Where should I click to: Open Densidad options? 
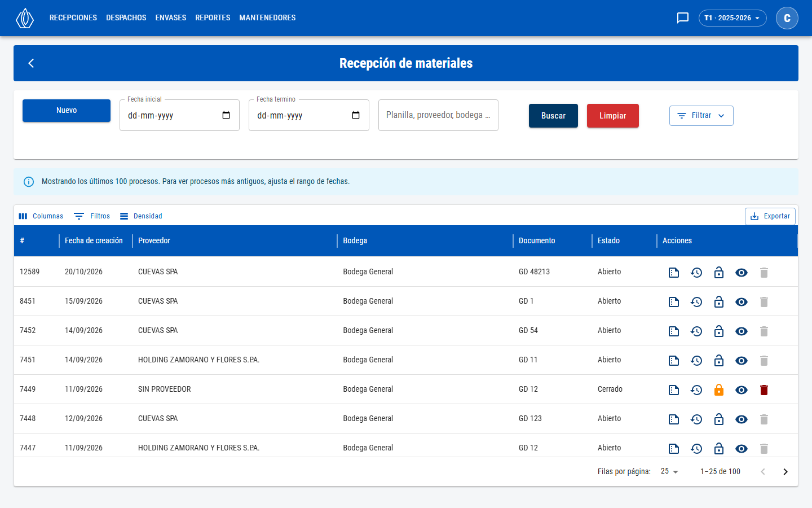tap(141, 216)
